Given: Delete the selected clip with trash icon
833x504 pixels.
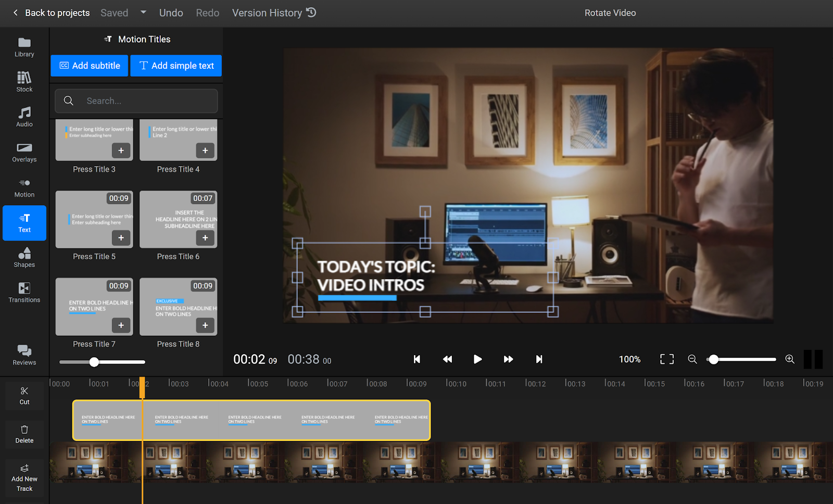Looking at the screenshot, I should [24, 434].
